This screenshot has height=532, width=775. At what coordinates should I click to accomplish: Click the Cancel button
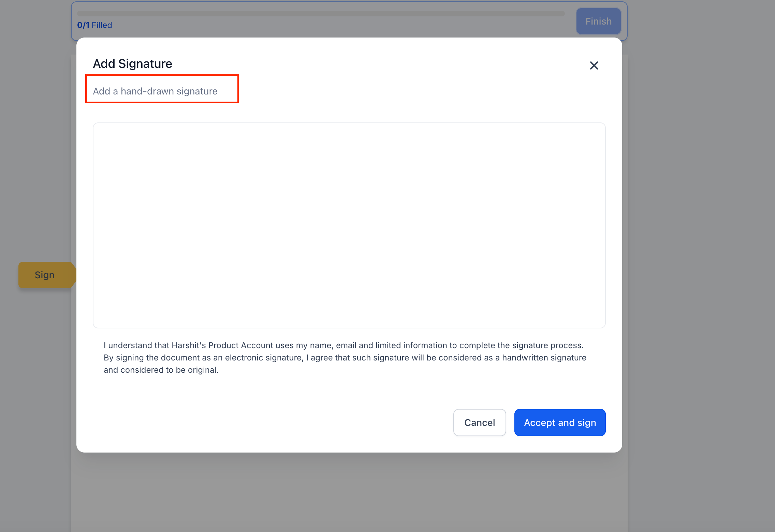479,423
